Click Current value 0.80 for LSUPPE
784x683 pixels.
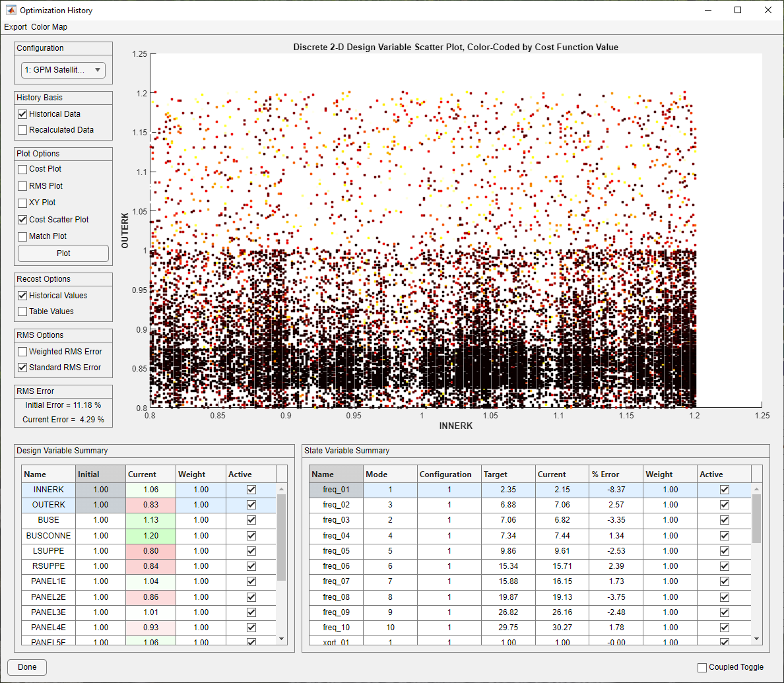[x=150, y=551]
